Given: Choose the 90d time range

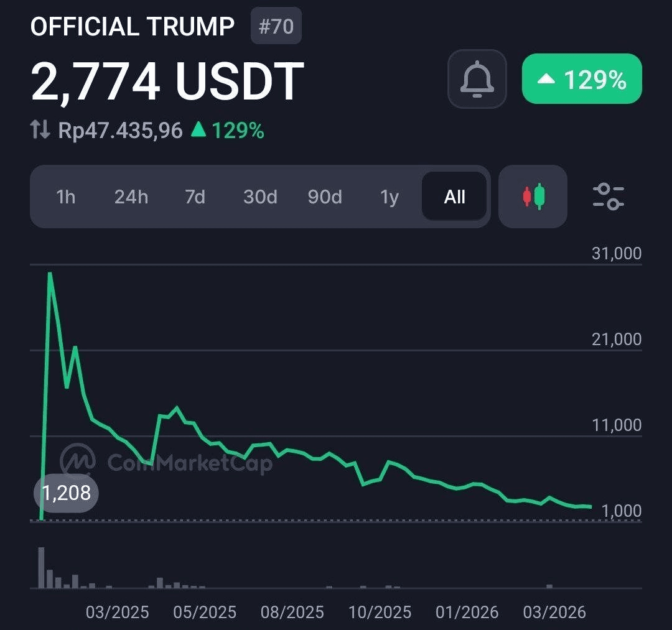Looking at the screenshot, I should coord(325,197).
